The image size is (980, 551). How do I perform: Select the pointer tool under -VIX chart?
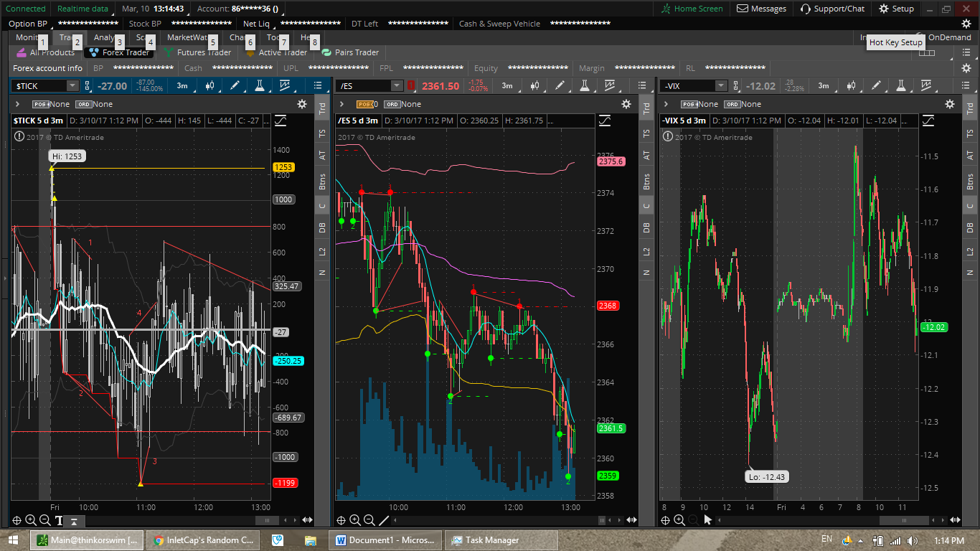click(707, 520)
